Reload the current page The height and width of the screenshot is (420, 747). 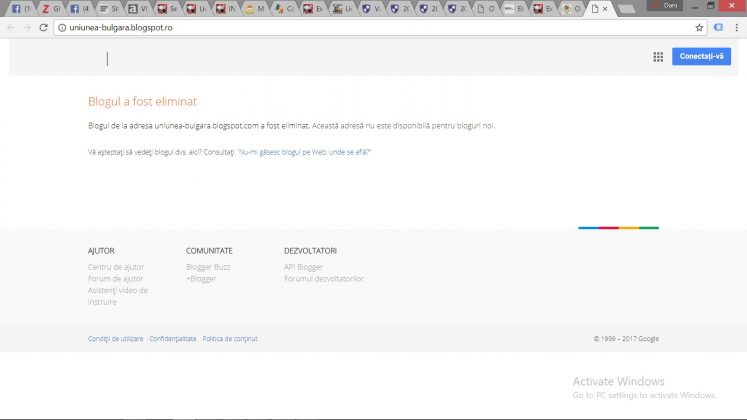44,27
